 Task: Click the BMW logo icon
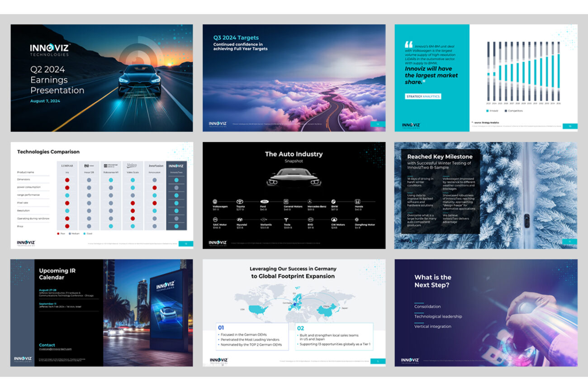coord(334,201)
